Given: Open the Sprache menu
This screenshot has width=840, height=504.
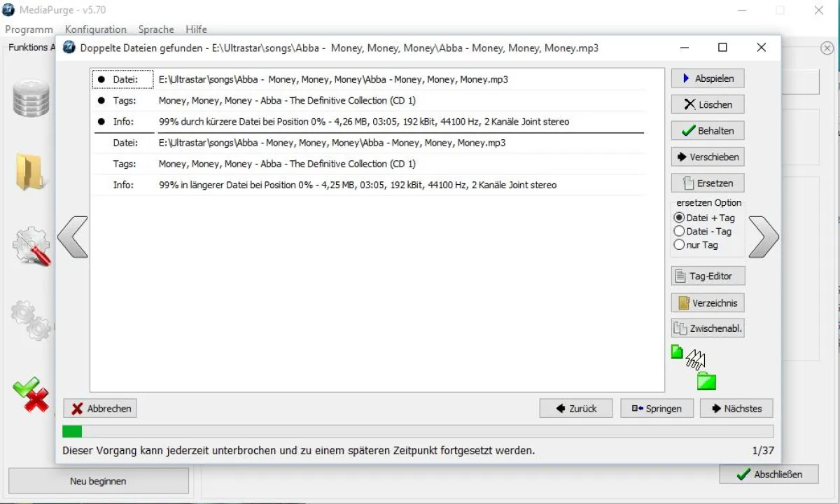Looking at the screenshot, I should [x=156, y=29].
